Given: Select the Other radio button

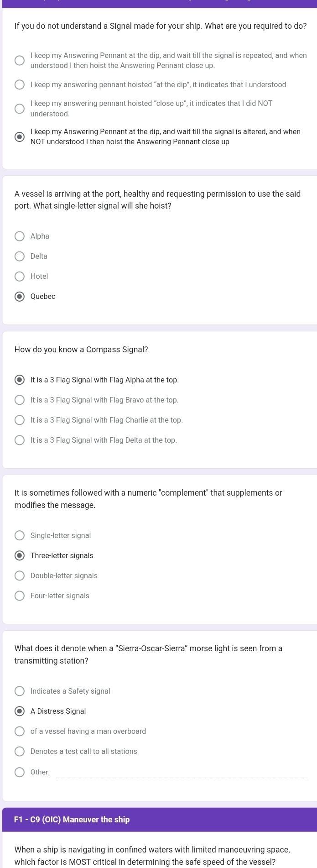Looking at the screenshot, I should (20, 772).
